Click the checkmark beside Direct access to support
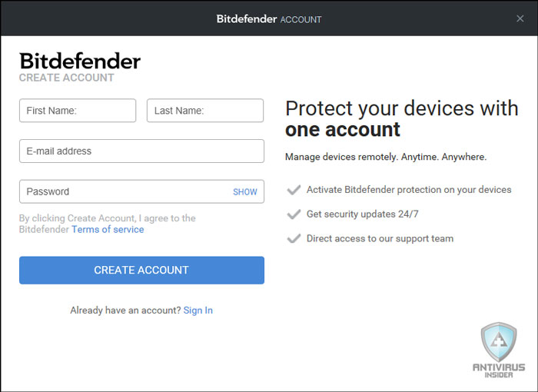This screenshot has width=538, height=392. click(294, 238)
